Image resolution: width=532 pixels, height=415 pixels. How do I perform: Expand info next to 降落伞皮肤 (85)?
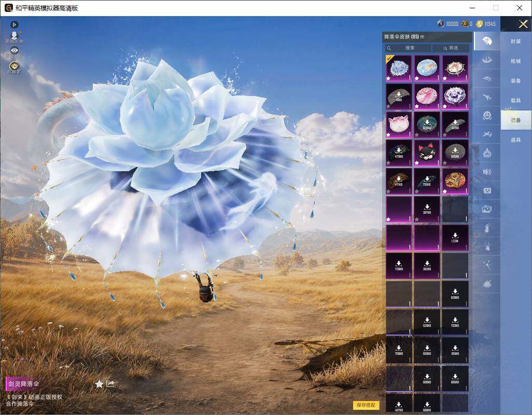pyautogui.click(x=423, y=37)
